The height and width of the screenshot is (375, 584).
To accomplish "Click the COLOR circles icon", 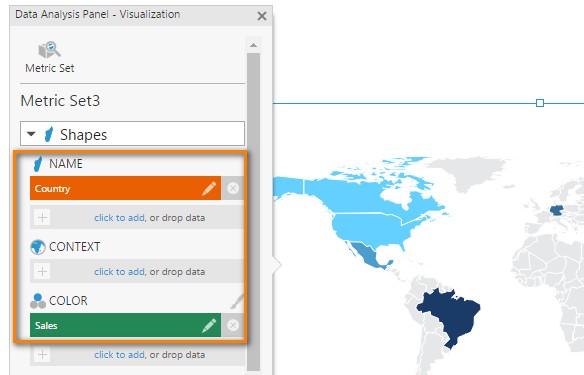I will (x=38, y=301).
